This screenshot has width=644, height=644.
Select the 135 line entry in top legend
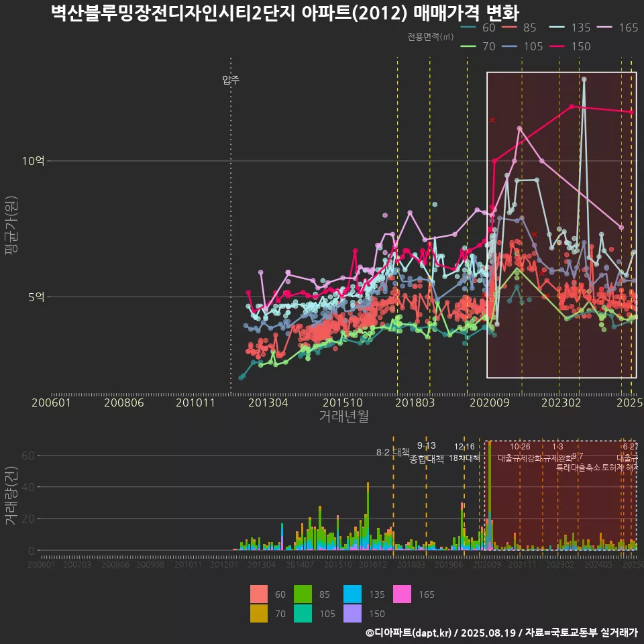pyautogui.click(x=570, y=28)
